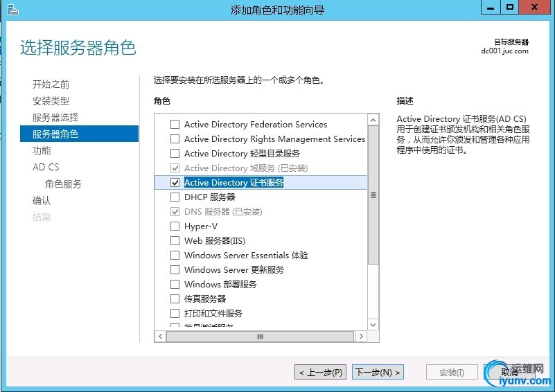Check Active Directory 轻型目录服务 checkbox
The height and width of the screenshot is (392, 555).
pos(175,154)
